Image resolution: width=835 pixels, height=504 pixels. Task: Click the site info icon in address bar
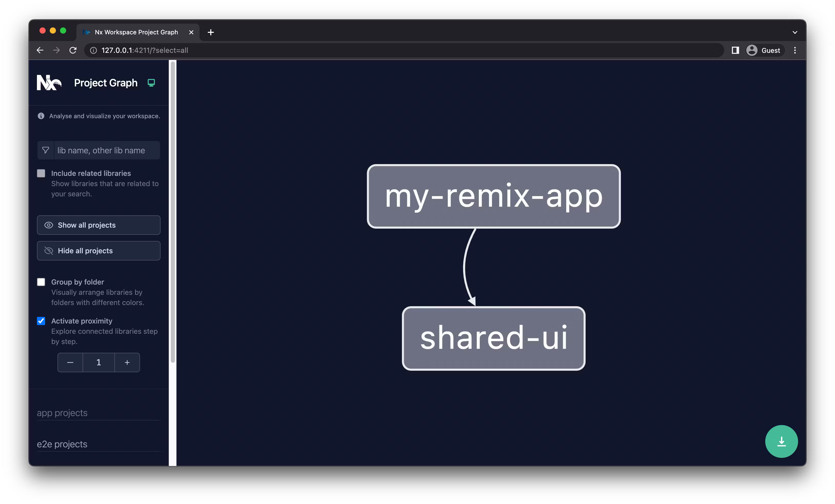(93, 50)
